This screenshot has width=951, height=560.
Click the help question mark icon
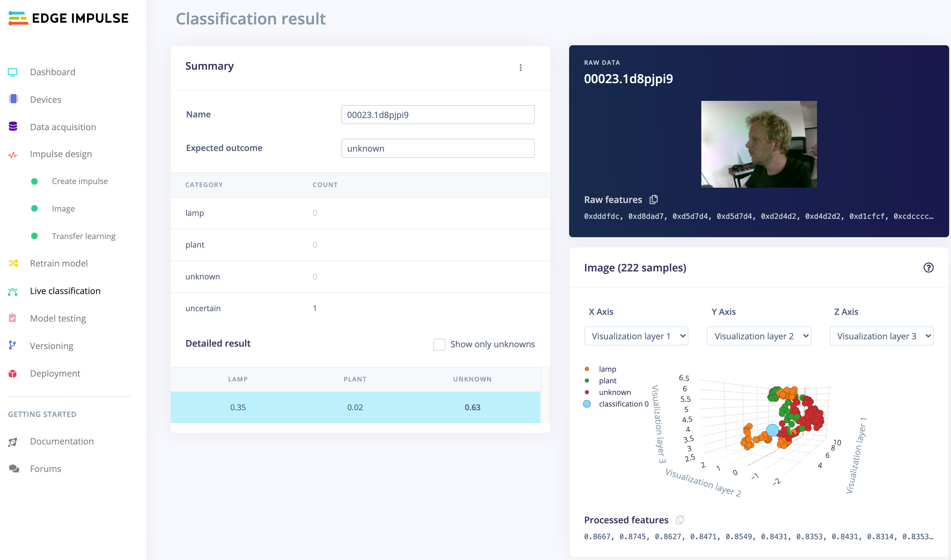928,267
